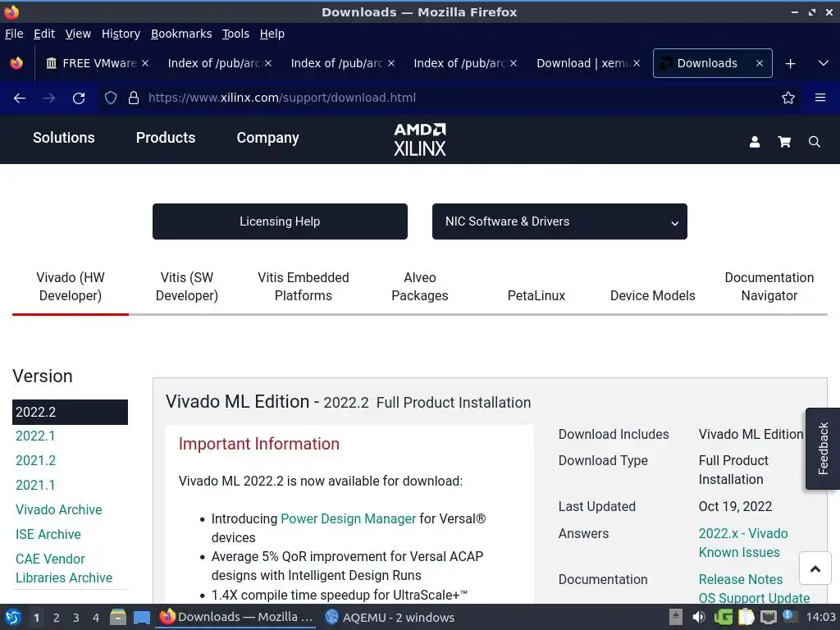Open the shopping cart
840x630 pixels.
tap(784, 142)
